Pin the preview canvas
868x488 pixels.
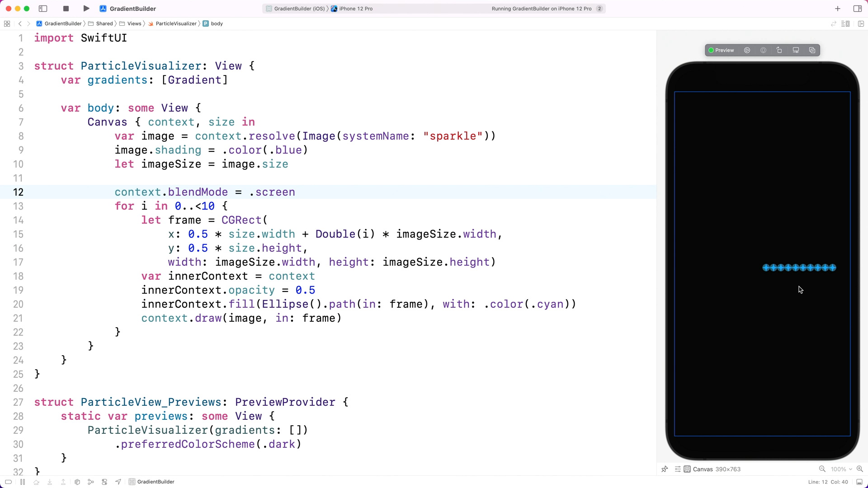coord(665,469)
